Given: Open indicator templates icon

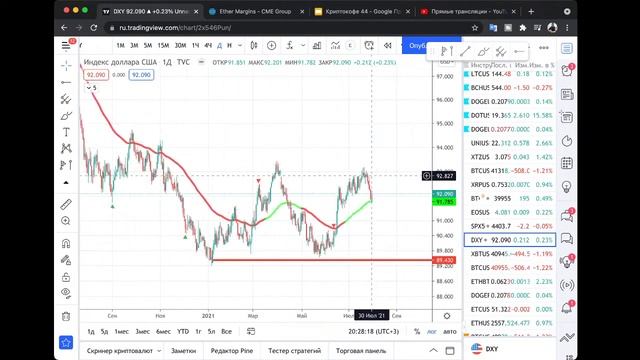Looking at the screenshot, I should pyautogui.click(x=336, y=45).
